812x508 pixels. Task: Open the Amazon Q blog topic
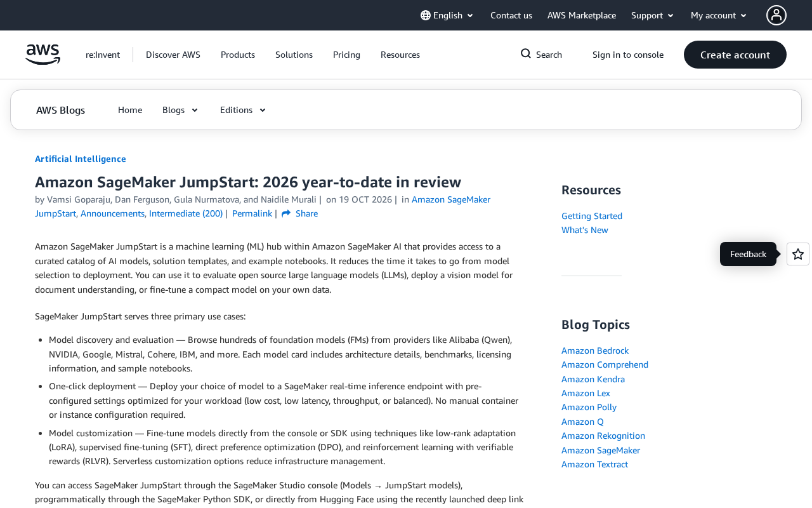pos(582,422)
